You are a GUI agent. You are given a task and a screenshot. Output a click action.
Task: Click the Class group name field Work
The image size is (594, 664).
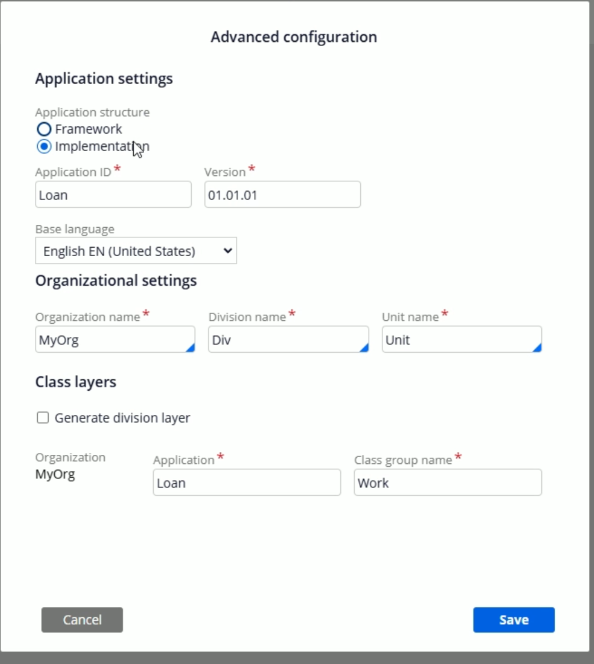(448, 482)
